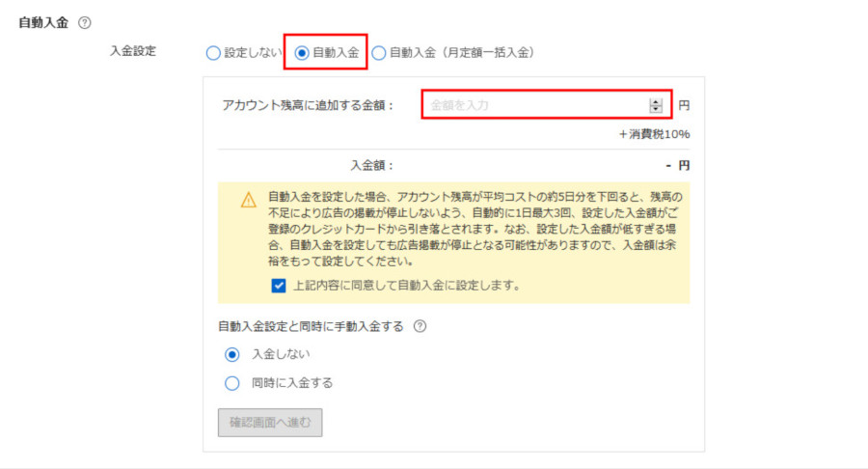Open help icon beside 自動入金設定と同時に手動入金する

420,326
